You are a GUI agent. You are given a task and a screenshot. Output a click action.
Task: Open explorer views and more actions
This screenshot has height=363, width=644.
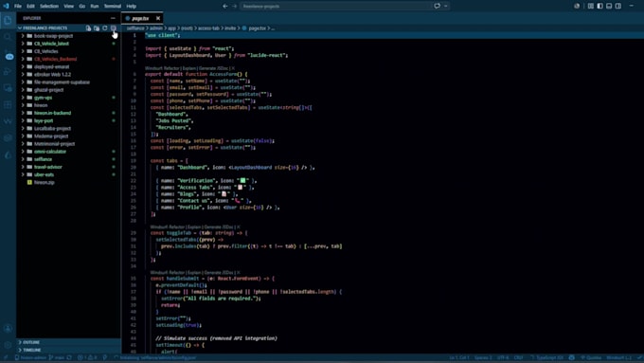113,18
